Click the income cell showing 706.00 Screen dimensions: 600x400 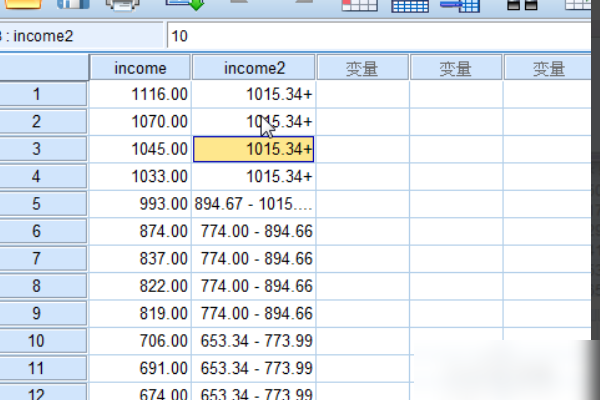(140, 341)
